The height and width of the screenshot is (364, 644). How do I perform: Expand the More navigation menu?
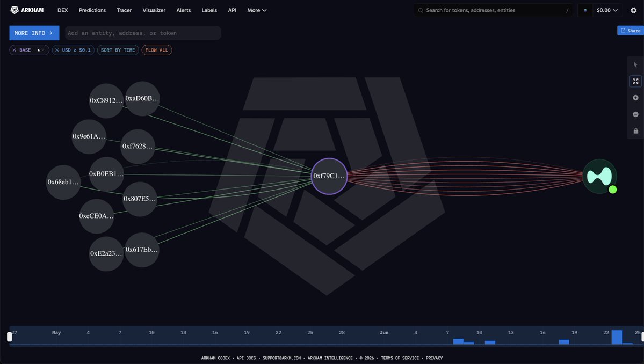[x=257, y=10]
